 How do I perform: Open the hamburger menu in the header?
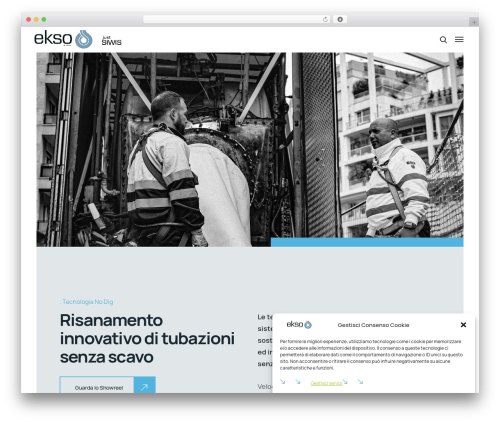459,39
